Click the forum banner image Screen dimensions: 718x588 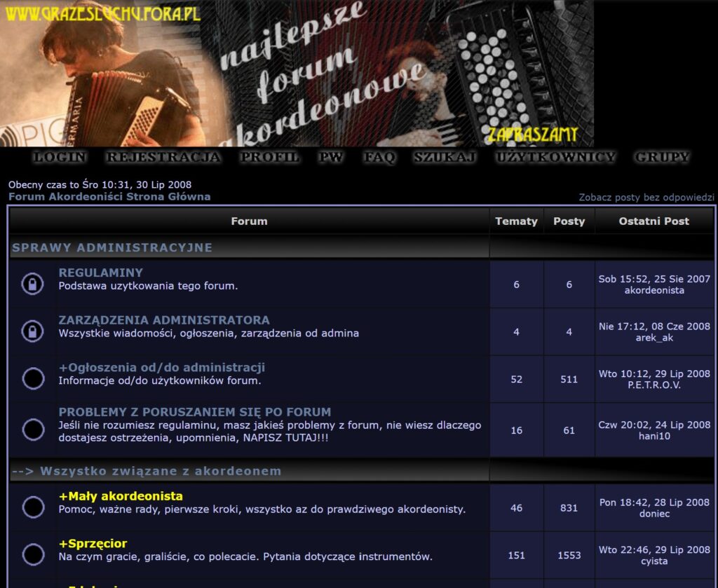click(297, 73)
